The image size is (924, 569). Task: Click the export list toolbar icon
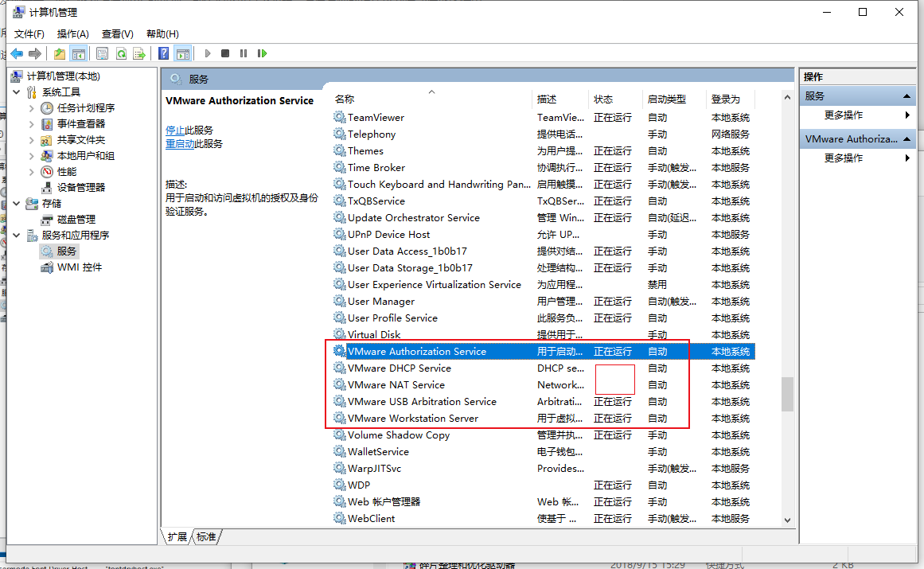(x=139, y=53)
